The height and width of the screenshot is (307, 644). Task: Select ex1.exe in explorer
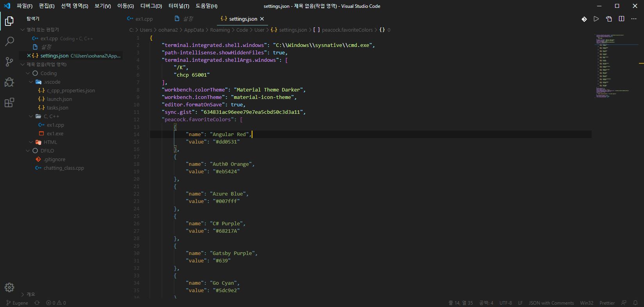tap(55, 134)
